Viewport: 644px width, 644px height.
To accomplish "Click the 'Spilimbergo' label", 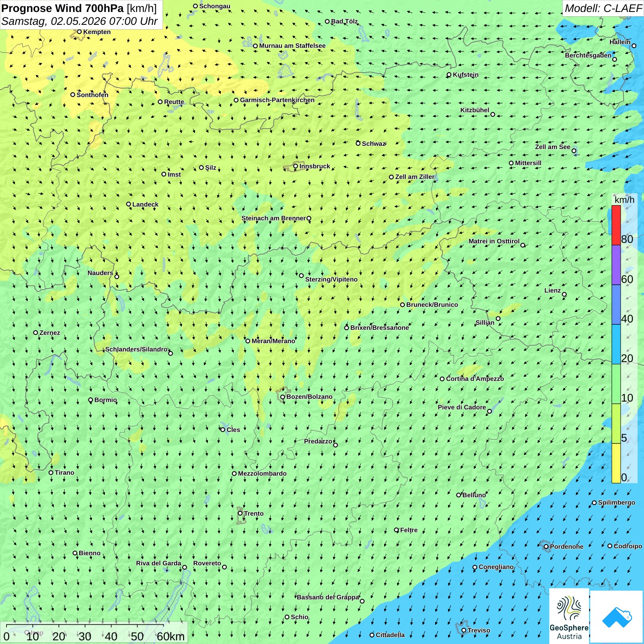I will coord(617,502).
